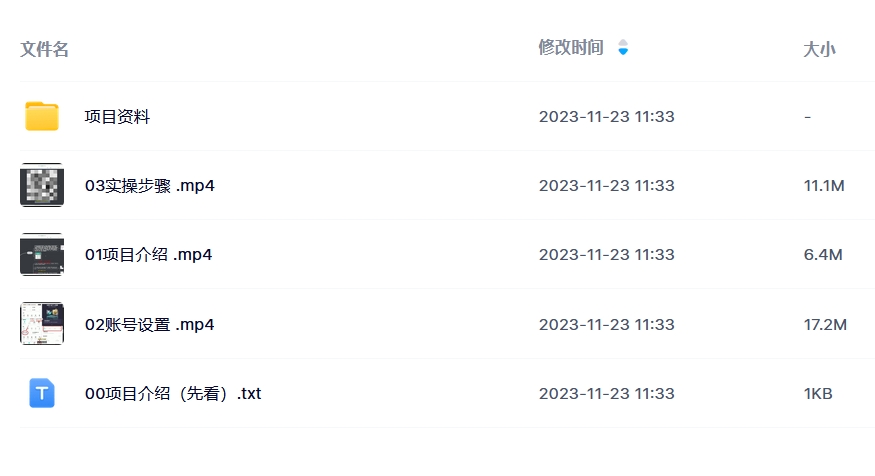Open file 01项目介绍 .mp4
The height and width of the screenshot is (476, 875).
point(148,255)
